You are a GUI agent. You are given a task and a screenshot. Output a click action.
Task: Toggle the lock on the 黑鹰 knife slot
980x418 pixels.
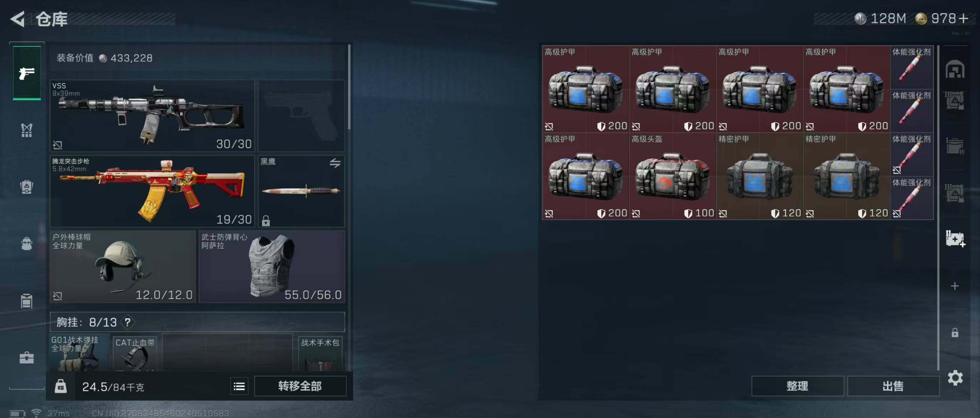point(266,221)
